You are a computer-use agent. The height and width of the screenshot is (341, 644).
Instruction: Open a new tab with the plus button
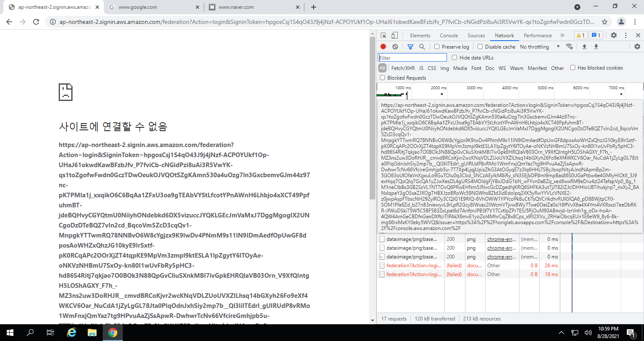click(x=314, y=7)
